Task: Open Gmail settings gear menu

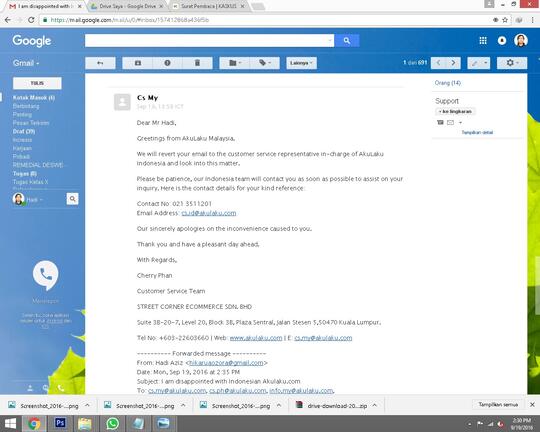Action: click(x=512, y=63)
